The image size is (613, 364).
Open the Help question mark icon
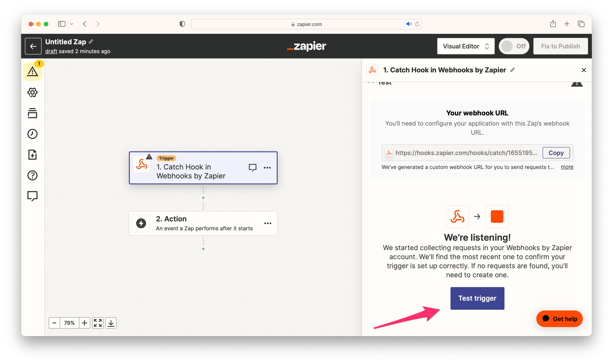click(32, 175)
